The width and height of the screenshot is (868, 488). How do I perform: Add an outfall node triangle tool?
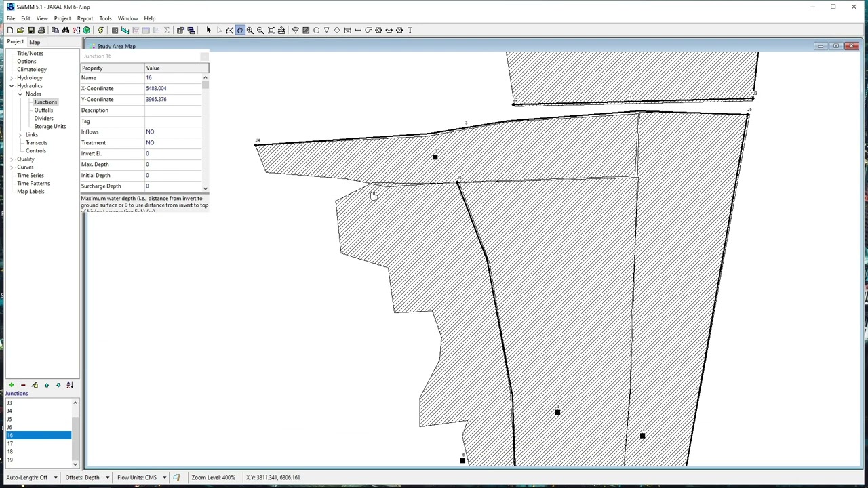326,30
